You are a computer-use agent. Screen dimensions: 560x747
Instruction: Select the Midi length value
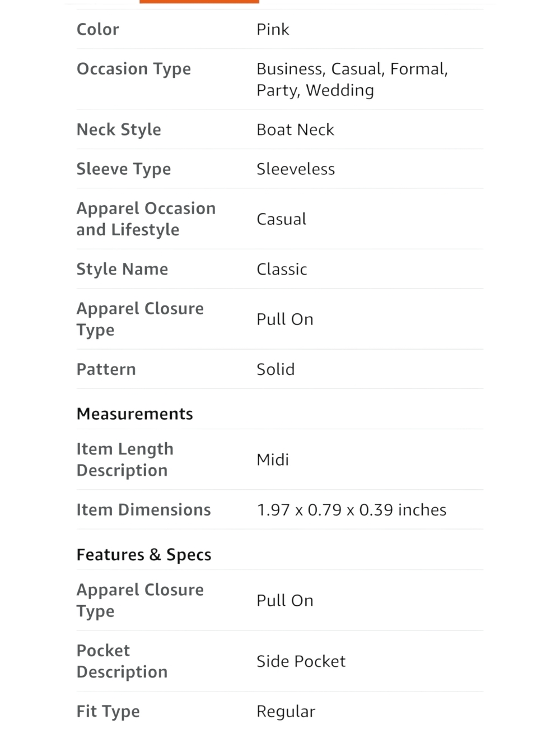(x=273, y=460)
